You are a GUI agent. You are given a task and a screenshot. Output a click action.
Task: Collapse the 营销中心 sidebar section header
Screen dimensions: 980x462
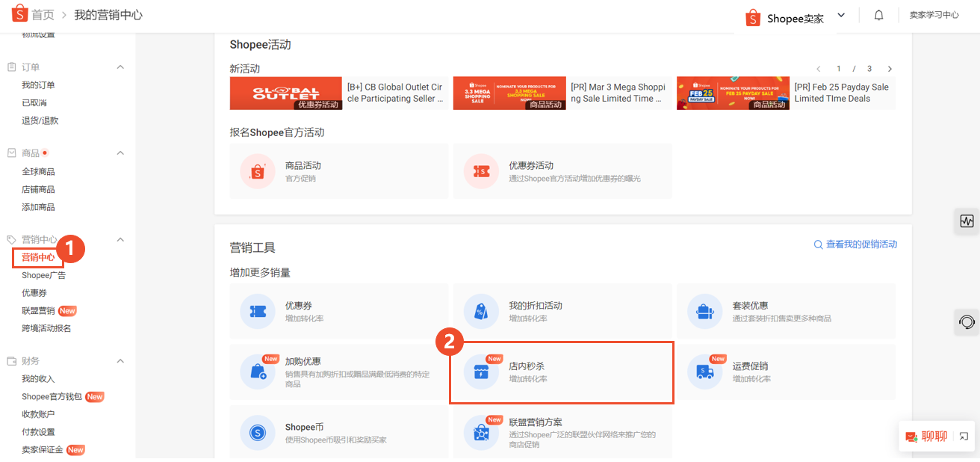point(120,240)
